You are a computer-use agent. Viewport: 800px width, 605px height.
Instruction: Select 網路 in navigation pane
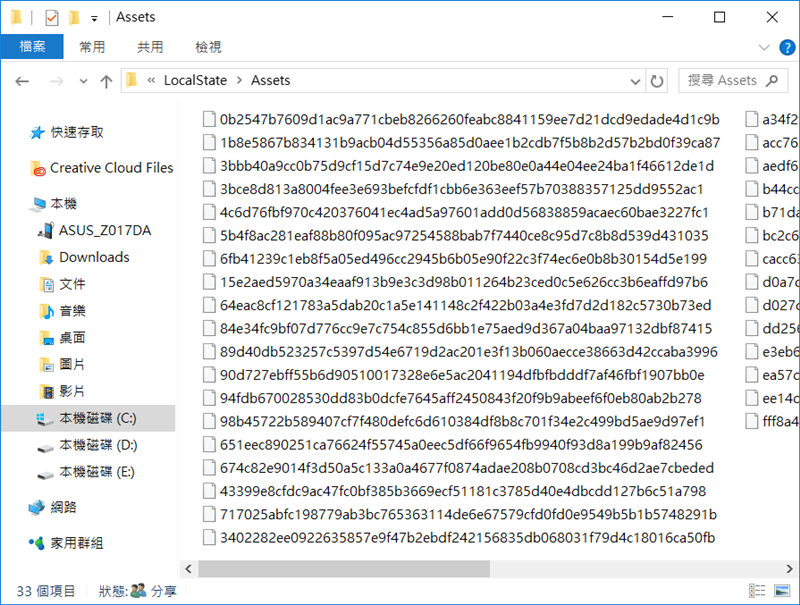pyautogui.click(x=63, y=507)
